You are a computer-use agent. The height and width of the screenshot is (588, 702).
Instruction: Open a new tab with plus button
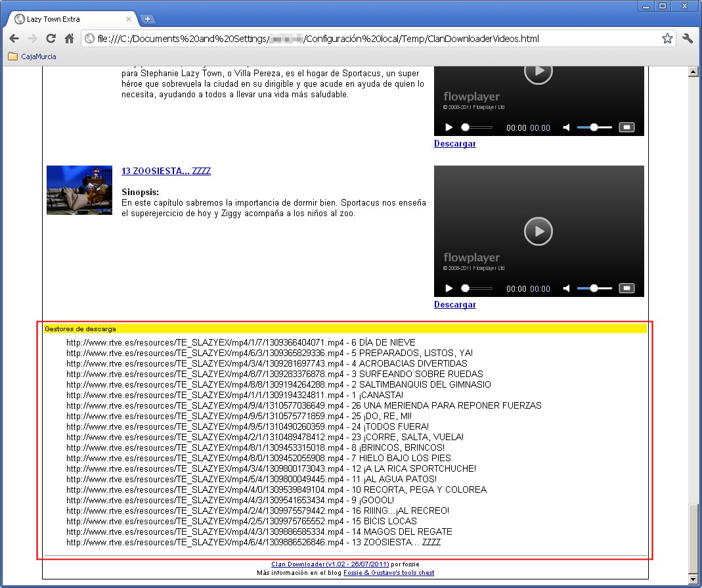(x=147, y=19)
